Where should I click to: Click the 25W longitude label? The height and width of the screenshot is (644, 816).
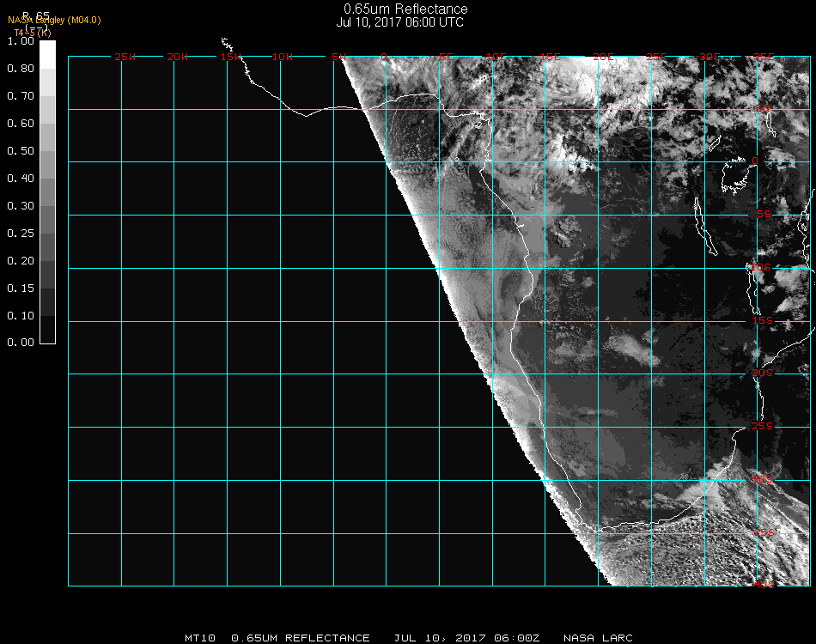(x=125, y=57)
